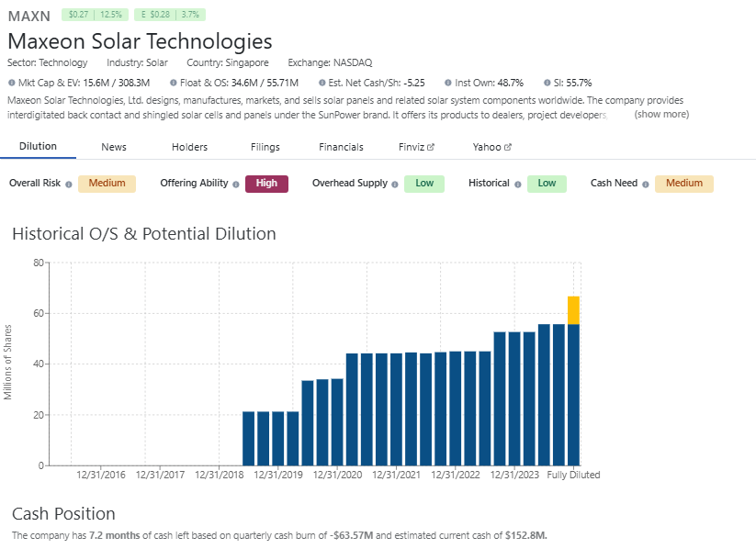Screen dimensions: 756x560
Task: Click info icon next to Historical label
Action: [x=518, y=184]
